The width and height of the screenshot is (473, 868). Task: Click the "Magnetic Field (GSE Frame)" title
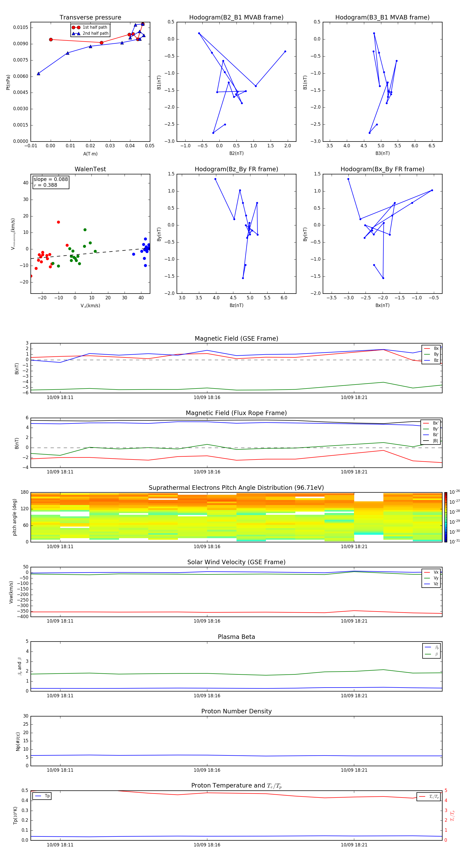[x=236, y=339]
